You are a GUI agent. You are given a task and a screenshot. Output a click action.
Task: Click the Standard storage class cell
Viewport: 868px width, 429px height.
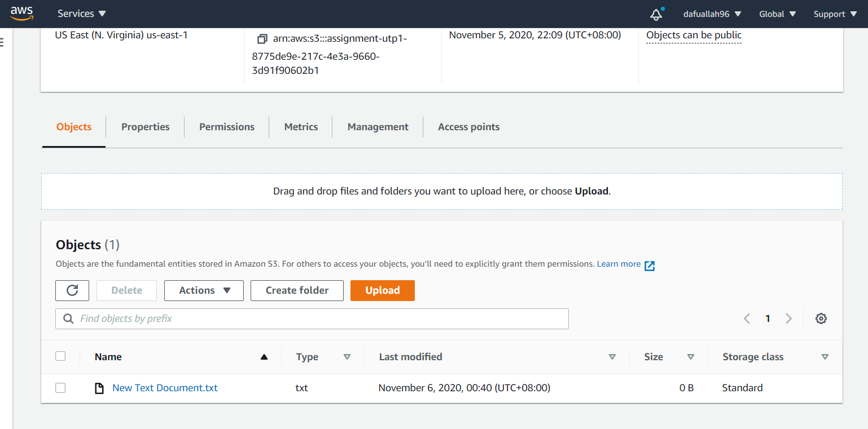[742, 388]
